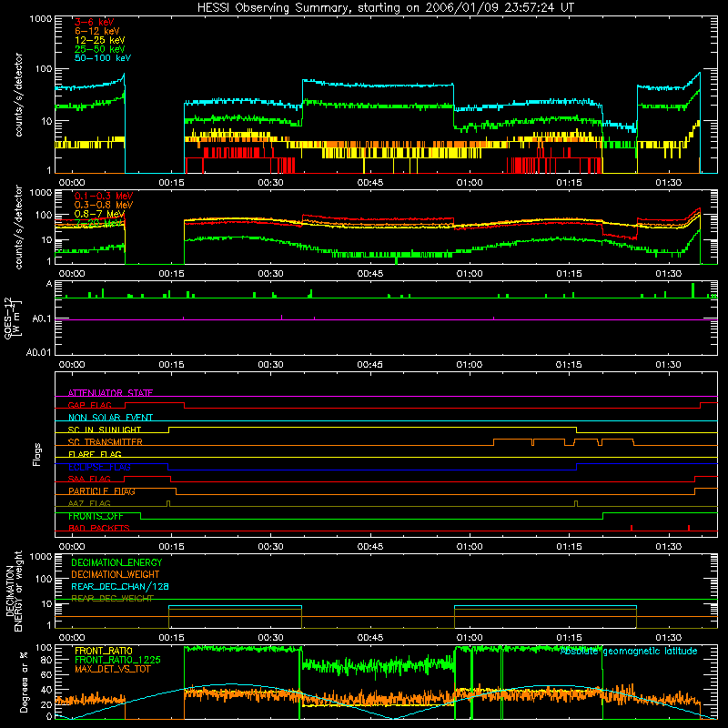Select the DECIMATION_ENERGY legend label
The height and width of the screenshot is (728, 728).
(x=116, y=562)
